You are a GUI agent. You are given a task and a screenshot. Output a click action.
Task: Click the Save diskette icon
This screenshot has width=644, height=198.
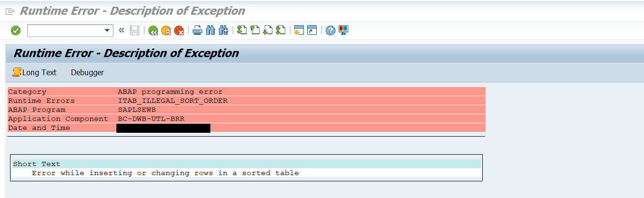[135, 30]
